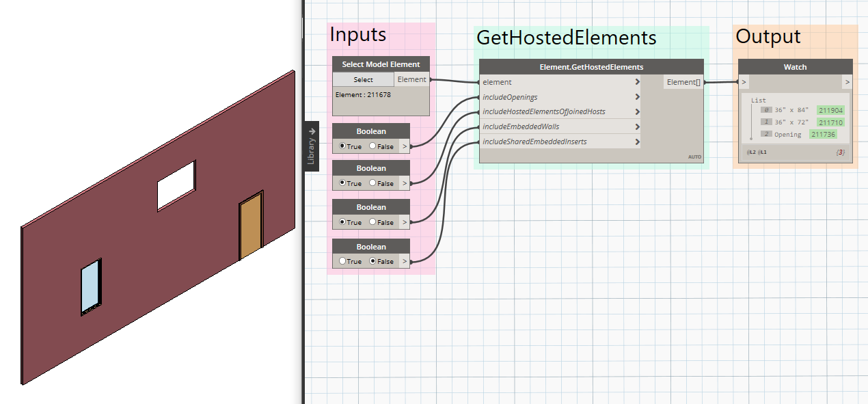Click the AUTO lacing indicator on GetHostedElements
The width and height of the screenshot is (868, 404).
695,157
